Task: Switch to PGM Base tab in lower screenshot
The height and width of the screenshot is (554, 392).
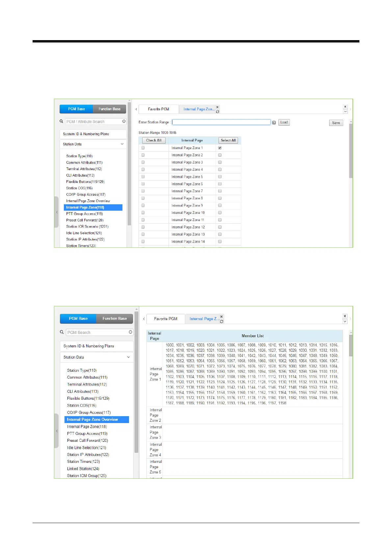Action: click(78, 318)
